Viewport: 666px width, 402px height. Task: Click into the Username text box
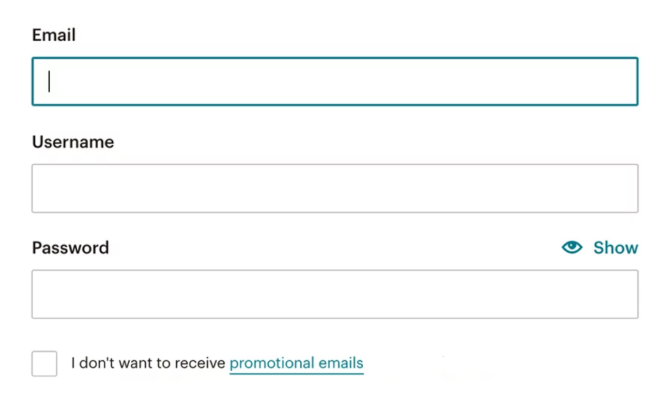click(x=335, y=188)
